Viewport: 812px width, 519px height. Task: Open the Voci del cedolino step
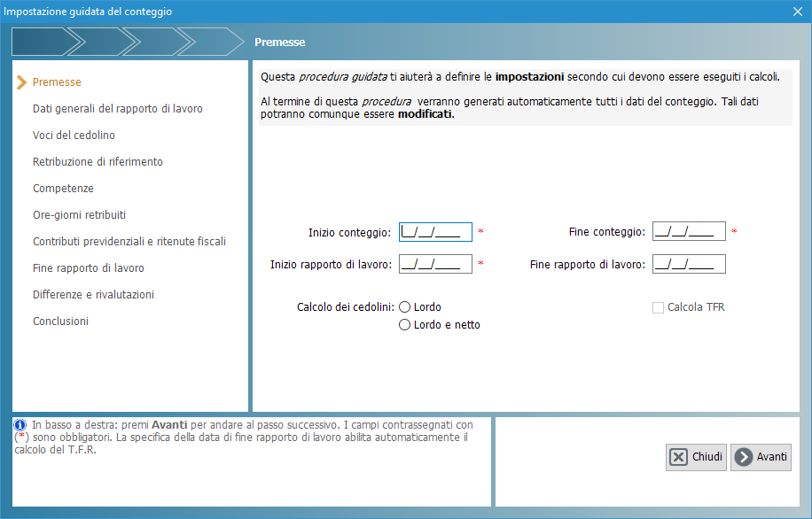[x=74, y=135]
